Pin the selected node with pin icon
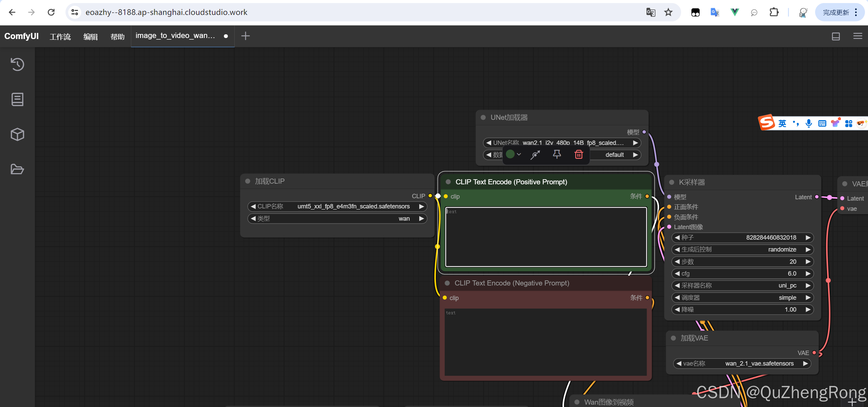Viewport: 868px width, 407px height. click(557, 155)
